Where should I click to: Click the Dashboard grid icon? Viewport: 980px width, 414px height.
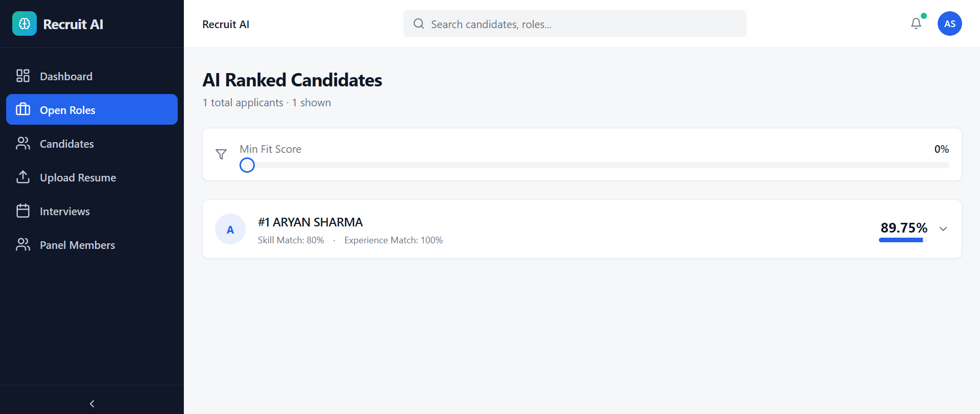tap(23, 76)
